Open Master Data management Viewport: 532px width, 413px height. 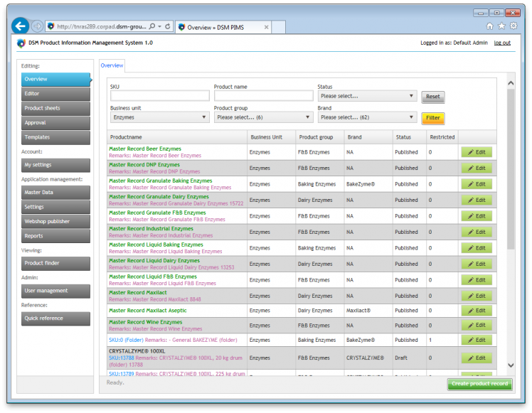[x=56, y=192]
